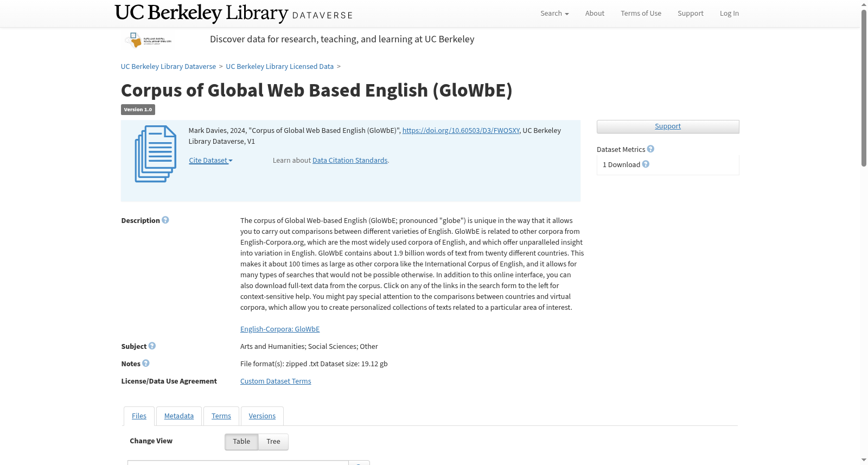Switch to the Versions tab
Image resolution: width=868 pixels, height=465 pixels.
[262, 416]
